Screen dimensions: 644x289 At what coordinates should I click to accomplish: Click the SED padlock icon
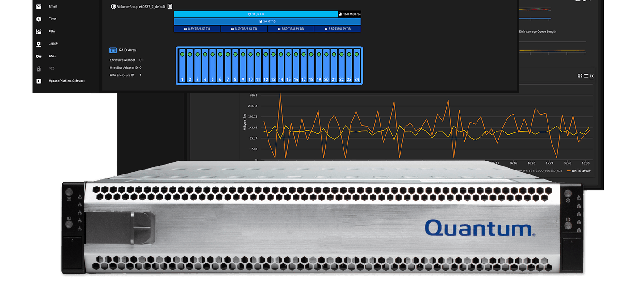click(x=39, y=68)
